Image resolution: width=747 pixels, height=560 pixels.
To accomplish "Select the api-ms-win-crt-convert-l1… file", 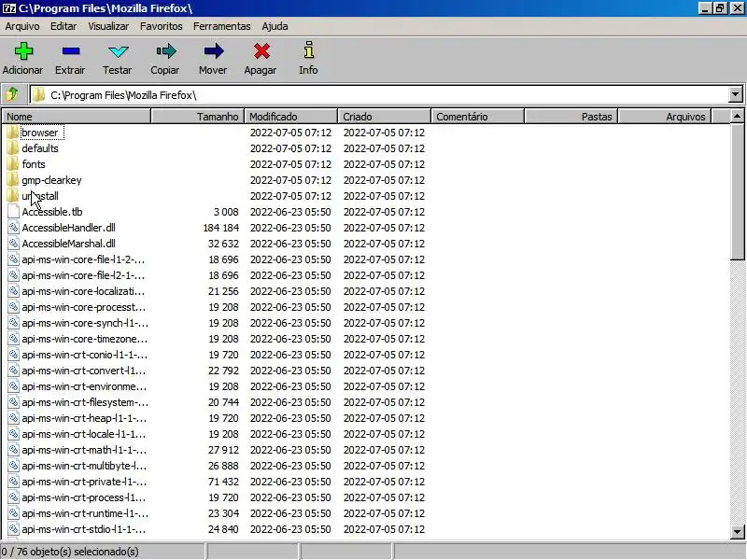I will pos(84,371).
